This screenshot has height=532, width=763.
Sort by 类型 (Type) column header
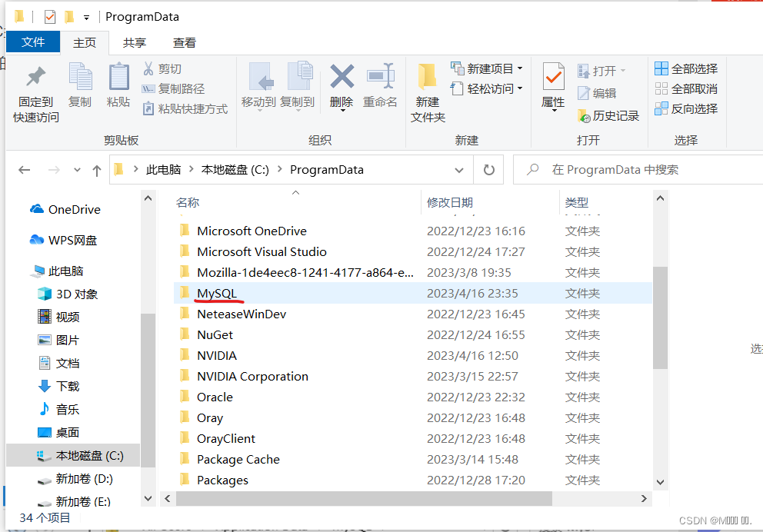[577, 202]
